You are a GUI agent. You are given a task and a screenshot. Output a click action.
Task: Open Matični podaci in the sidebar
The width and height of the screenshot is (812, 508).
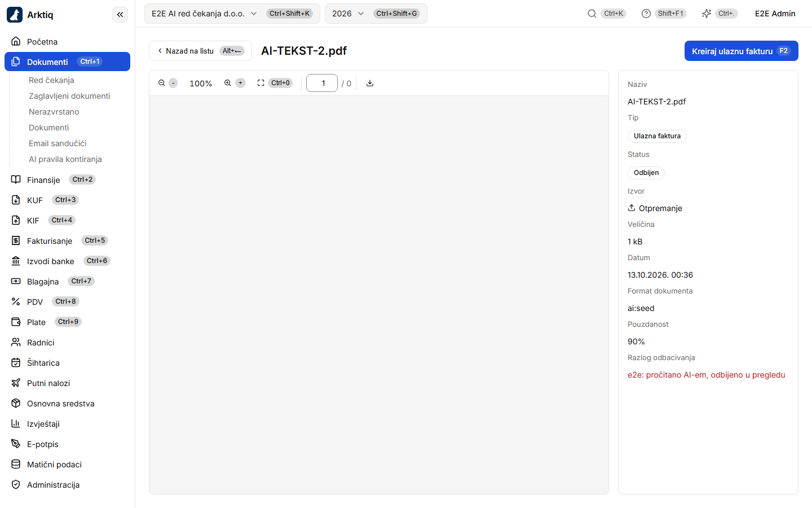(67, 464)
